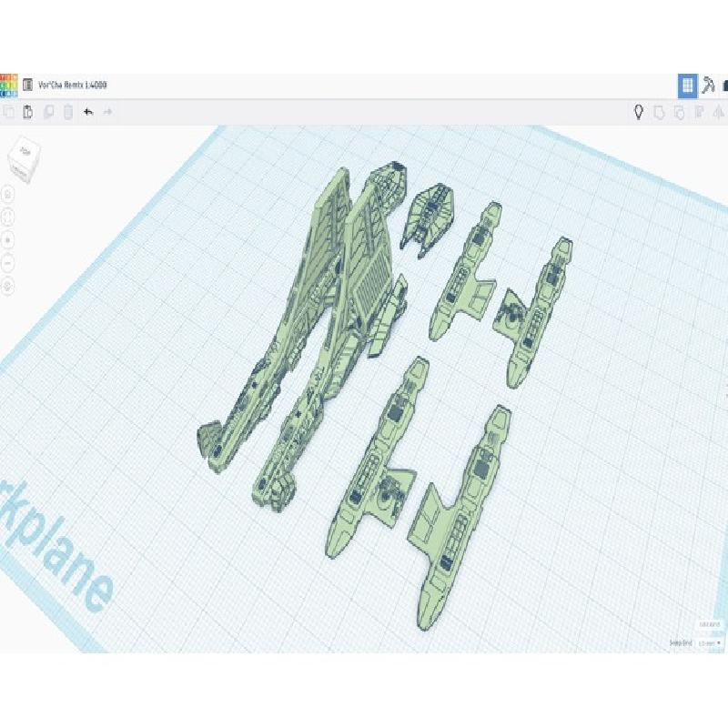Undo the last action

pyautogui.click(x=88, y=112)
